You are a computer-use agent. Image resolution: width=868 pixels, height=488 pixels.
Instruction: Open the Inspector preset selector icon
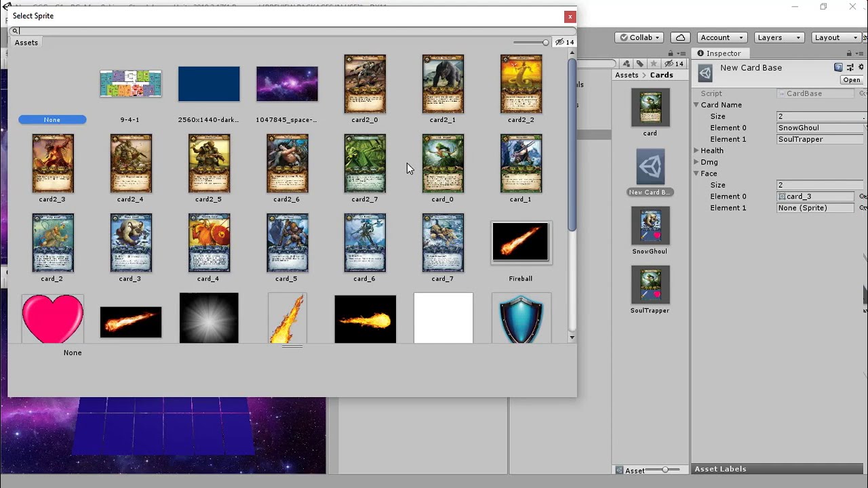[x=850, y=67]
